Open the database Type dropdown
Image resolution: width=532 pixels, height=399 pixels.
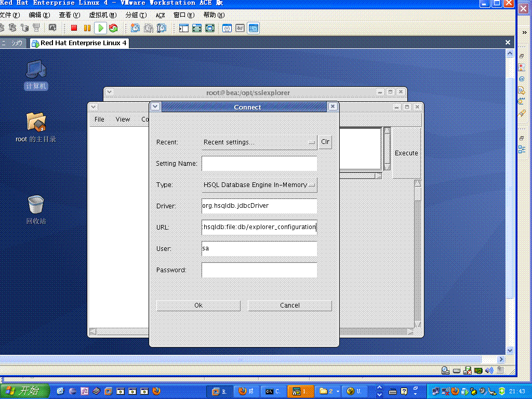point(259,184)
